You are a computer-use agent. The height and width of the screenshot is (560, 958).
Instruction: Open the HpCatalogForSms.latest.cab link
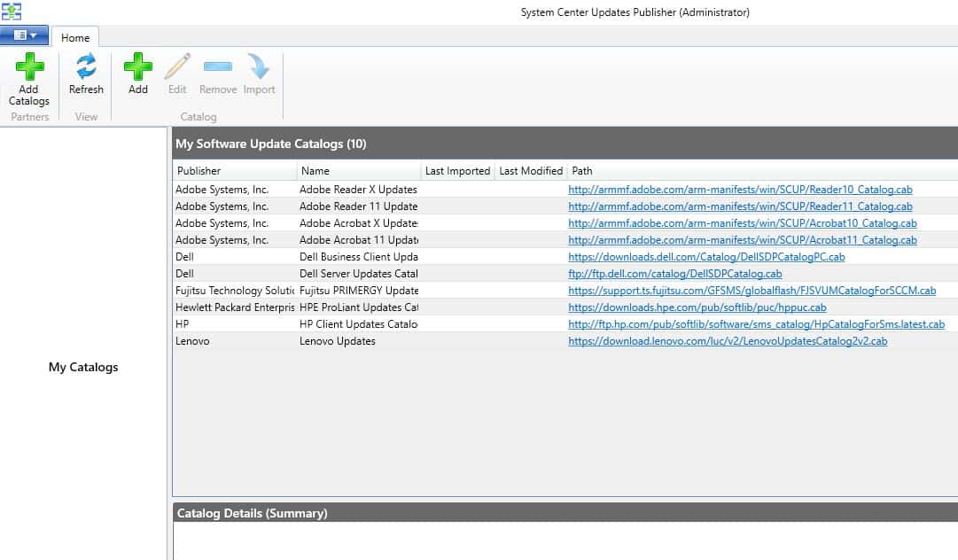[756, 324]
